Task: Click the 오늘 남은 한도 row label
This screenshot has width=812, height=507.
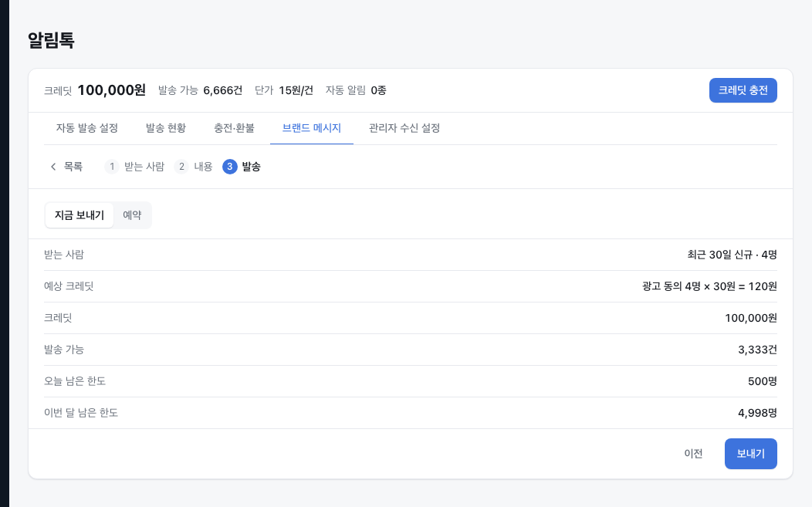Action: tap(75, 381)
